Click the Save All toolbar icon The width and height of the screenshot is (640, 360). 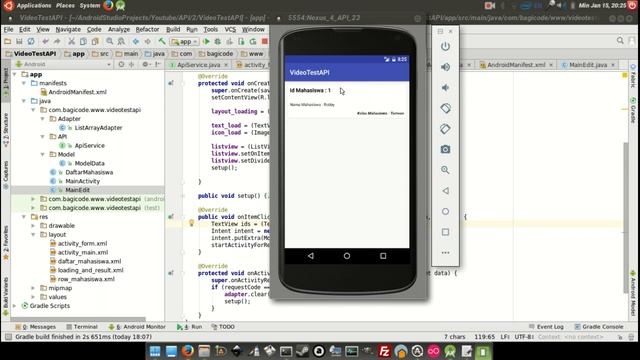19,41
